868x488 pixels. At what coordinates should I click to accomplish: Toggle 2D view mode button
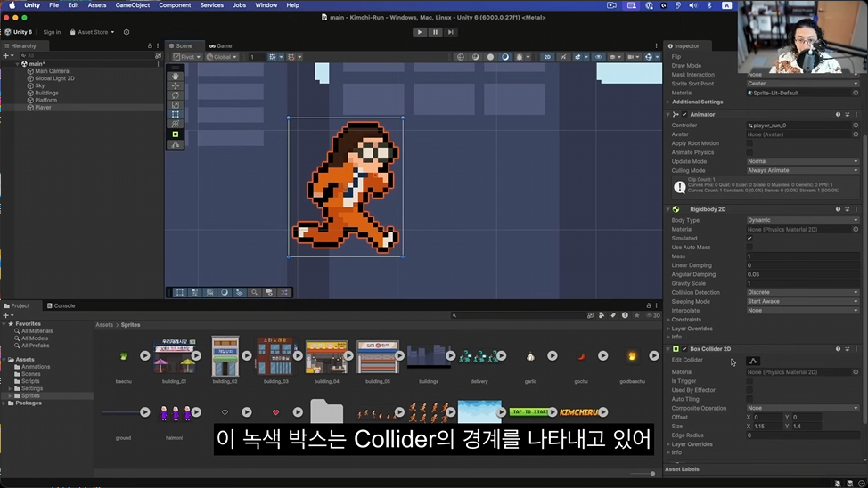(547, 57)
